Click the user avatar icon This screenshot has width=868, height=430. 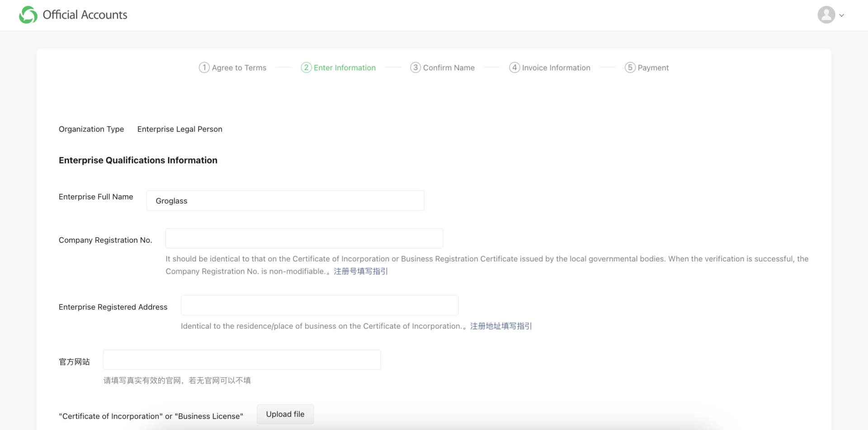click(826, 14)
